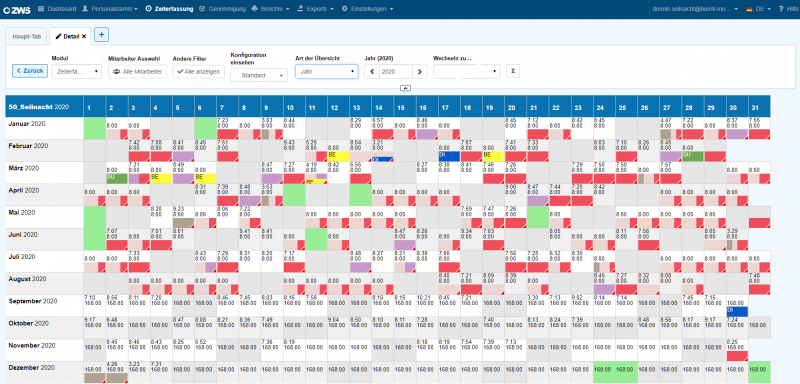Switch to the Haupt-Tab tab

click(x=26, y=36)
